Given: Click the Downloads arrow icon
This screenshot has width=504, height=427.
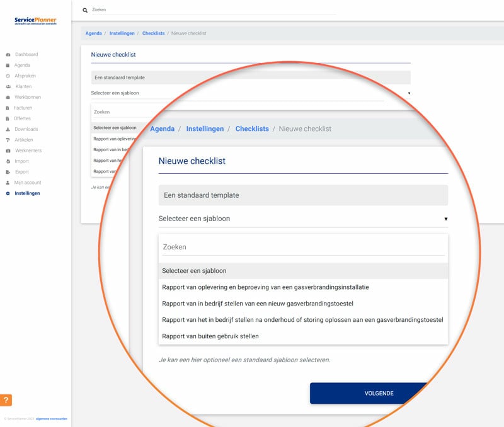Looking at the screenshot, I should pyautogui.click(x=8, y=129).
